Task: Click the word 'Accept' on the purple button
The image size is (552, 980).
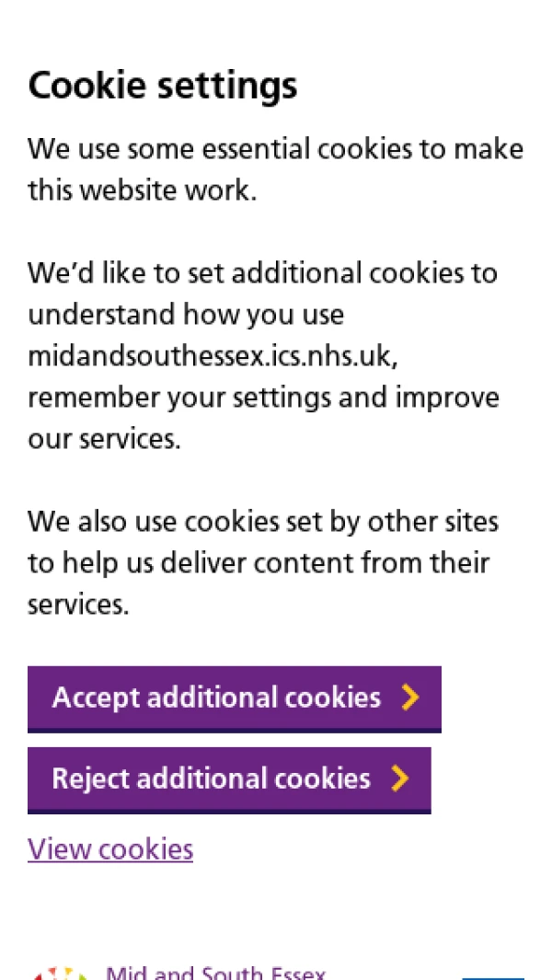Action: pos(96,698)
